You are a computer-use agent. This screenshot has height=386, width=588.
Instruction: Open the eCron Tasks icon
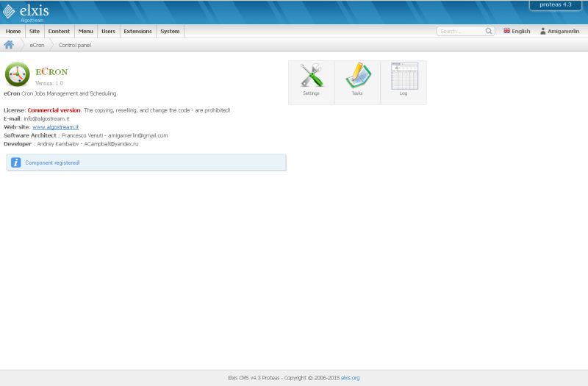pyautogui.click(x=358, y=75)
